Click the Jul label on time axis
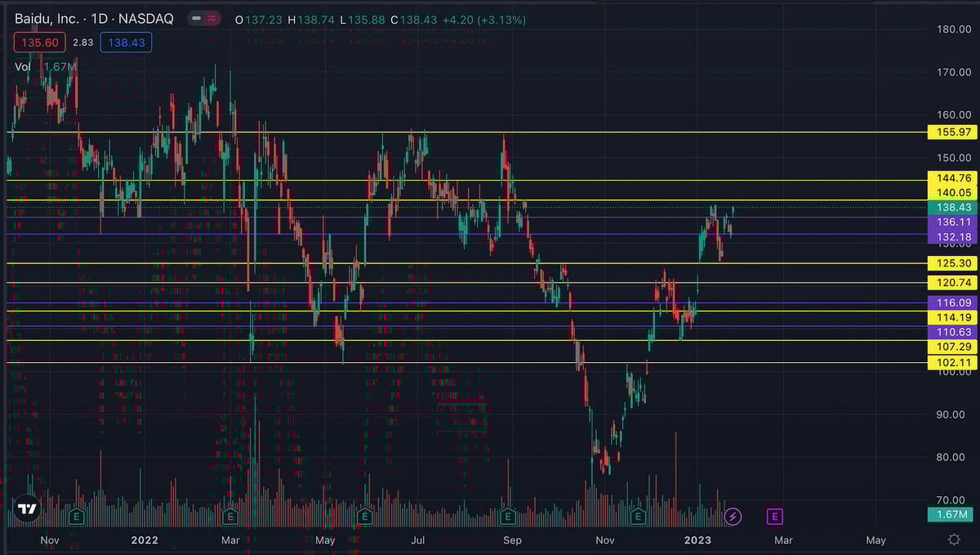This screenshot has width=980, height=555. [x=419, y=540]
